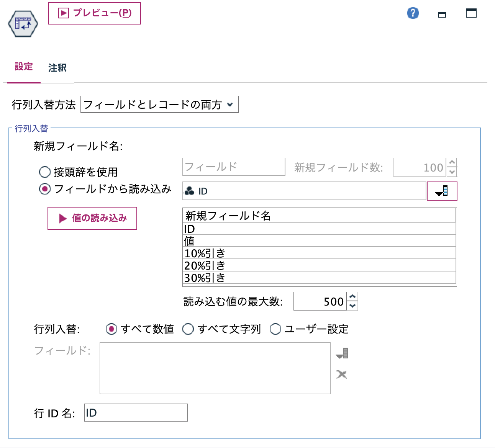Open the help question mark icon

point(413,13)
